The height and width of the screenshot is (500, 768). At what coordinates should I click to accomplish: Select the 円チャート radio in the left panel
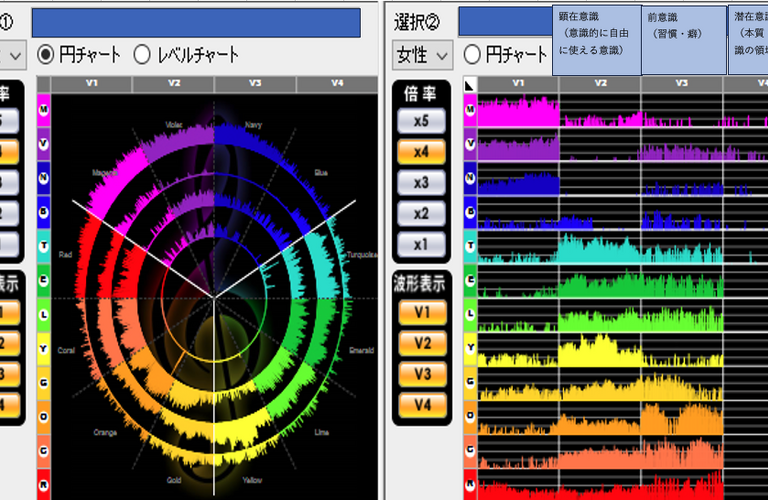(x=46, y=54)
